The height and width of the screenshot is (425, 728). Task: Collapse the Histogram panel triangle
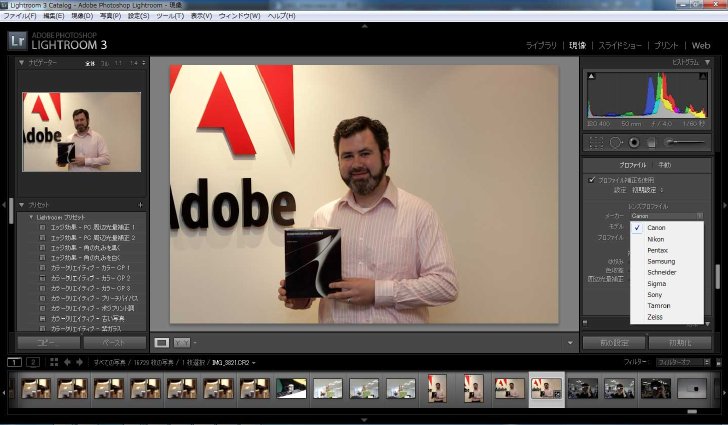707,62
